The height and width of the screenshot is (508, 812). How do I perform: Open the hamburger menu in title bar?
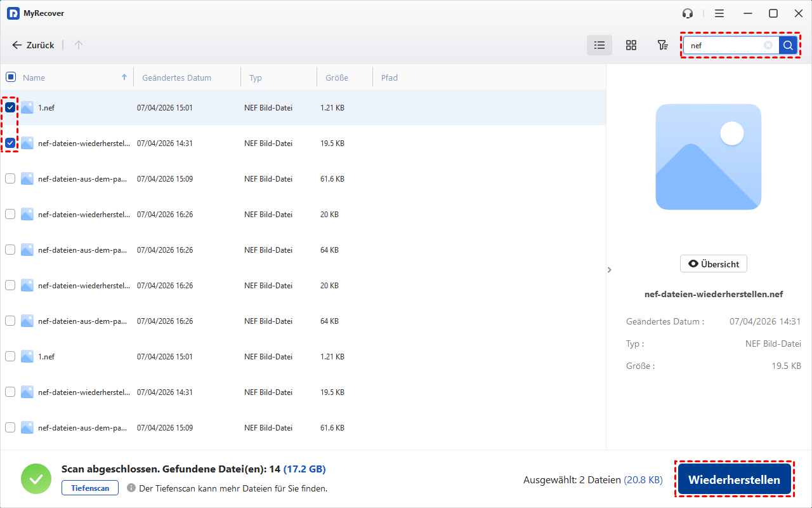[x=719, y=13]
